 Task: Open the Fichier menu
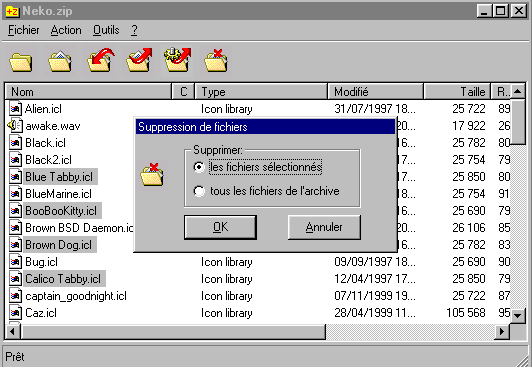pos(24,30)
